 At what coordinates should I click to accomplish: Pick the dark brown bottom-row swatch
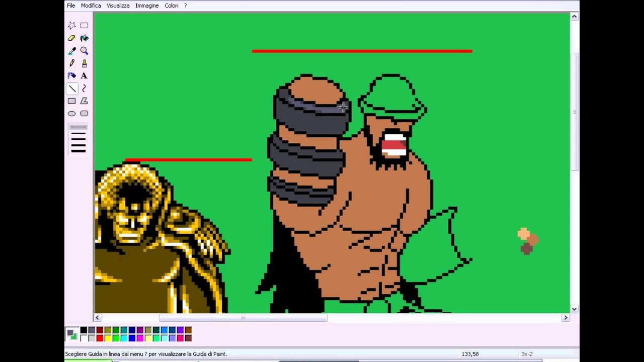click(188, 338)
